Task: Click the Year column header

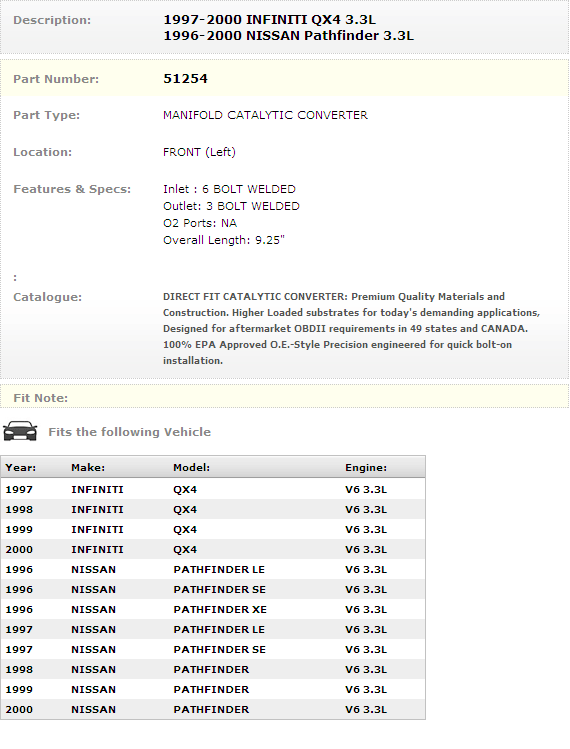Action: (21, 468)
